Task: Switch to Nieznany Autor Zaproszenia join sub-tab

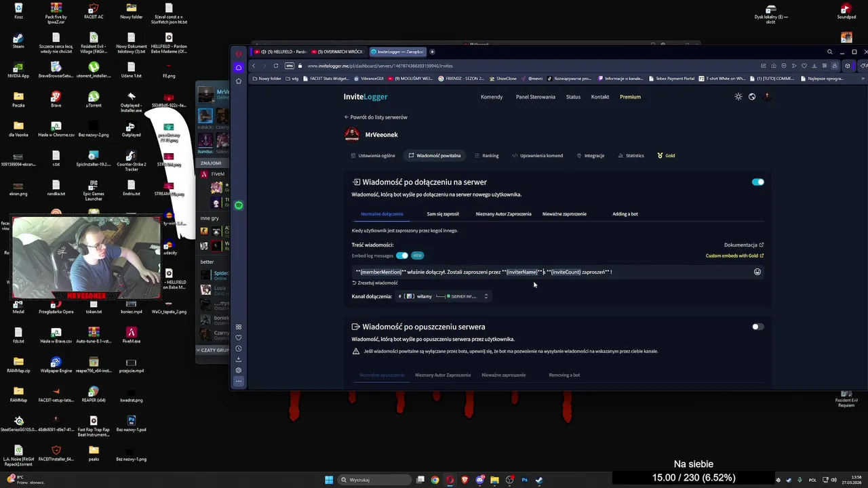Action: (503, 214)
